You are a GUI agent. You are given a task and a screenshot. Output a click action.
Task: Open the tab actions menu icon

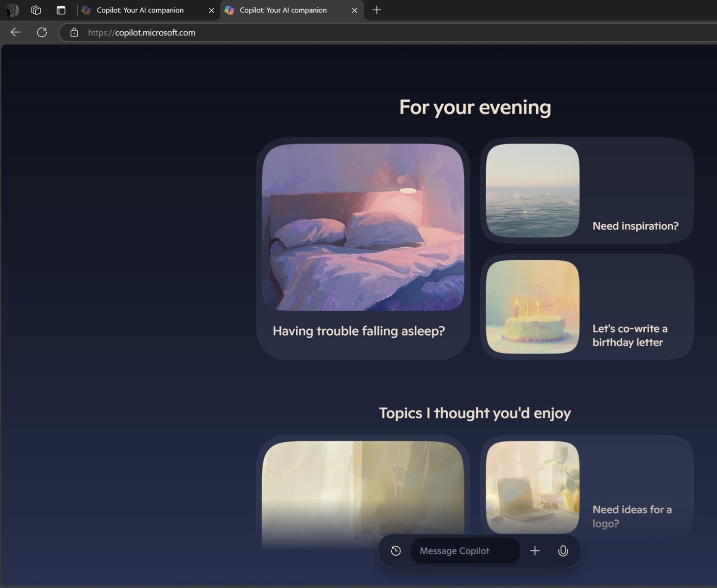point(61,10)
